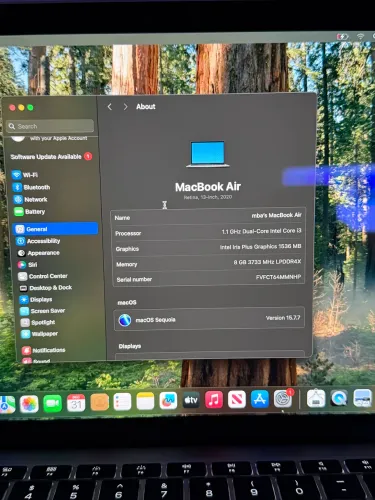This screenshot has height=500, width=375.
Task: Open QuickTime Player in the Dock
Action: [339, 398]
